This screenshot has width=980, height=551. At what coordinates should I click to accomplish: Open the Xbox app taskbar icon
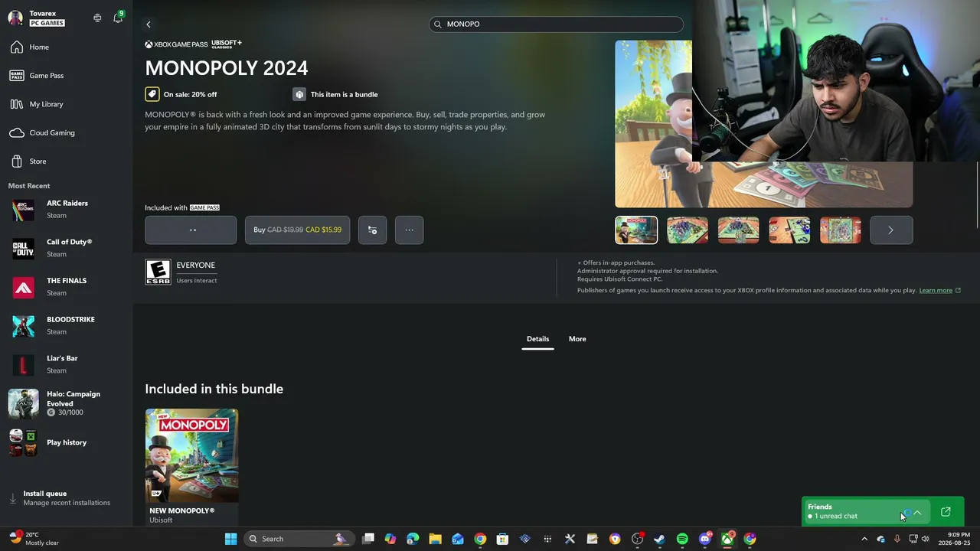tap(727, 539)
